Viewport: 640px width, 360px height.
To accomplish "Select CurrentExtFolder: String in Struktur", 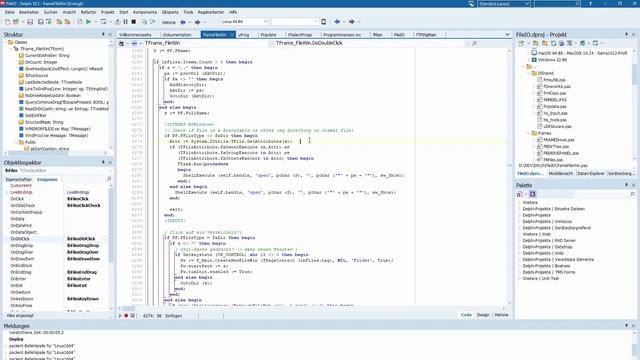I will tap(47, 56).
